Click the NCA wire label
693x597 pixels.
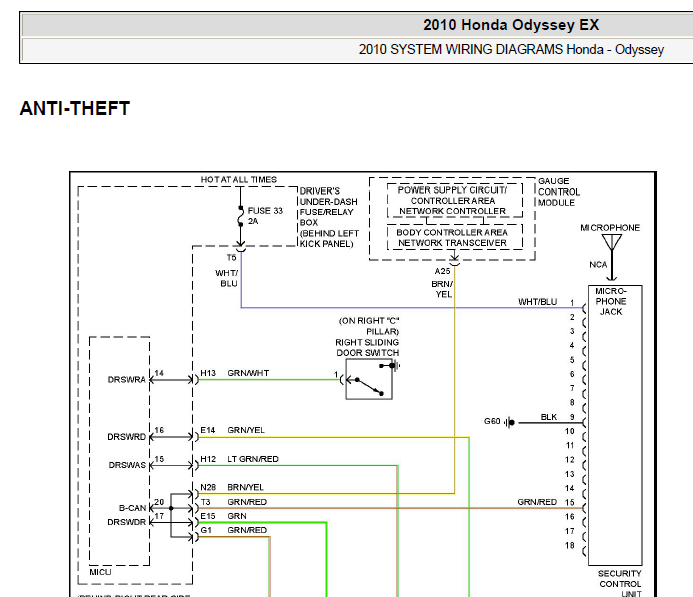pos(598,265)
